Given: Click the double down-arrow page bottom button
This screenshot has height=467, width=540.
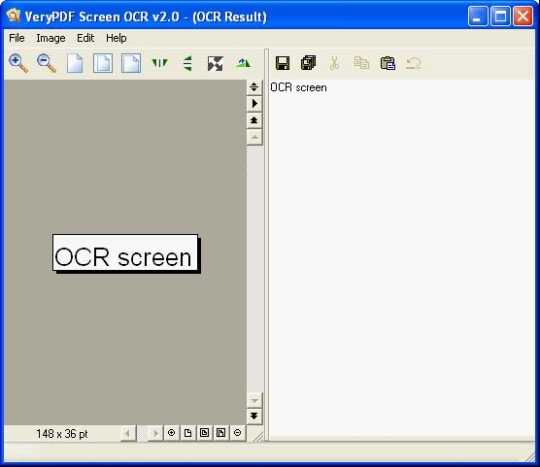Looking at the screenshot, I should point(254,416).
